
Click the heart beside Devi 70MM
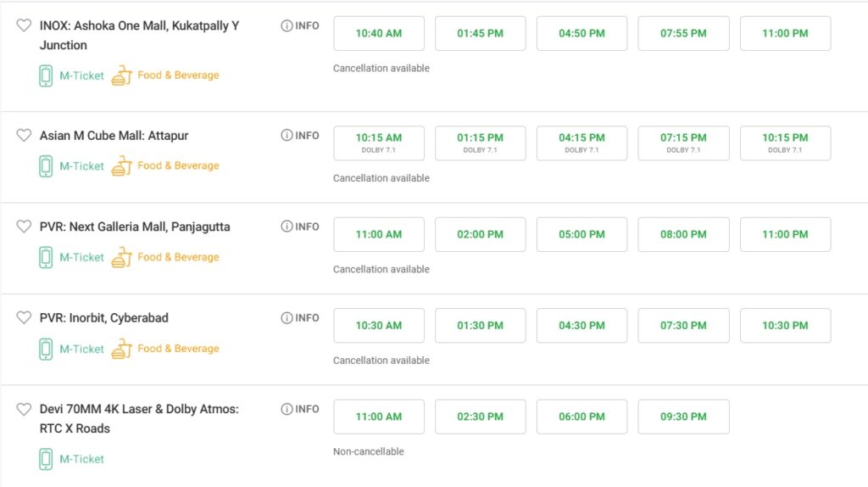tap(24, 409)
